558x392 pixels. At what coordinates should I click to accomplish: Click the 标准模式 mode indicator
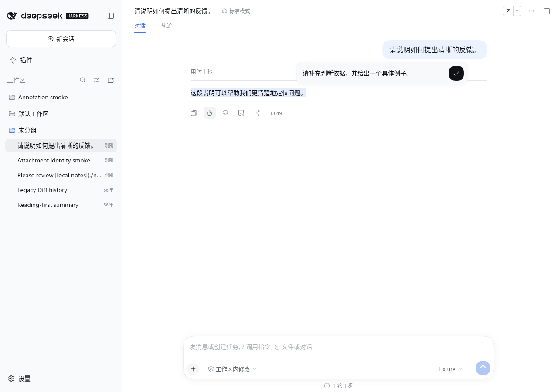click(236, 11)
